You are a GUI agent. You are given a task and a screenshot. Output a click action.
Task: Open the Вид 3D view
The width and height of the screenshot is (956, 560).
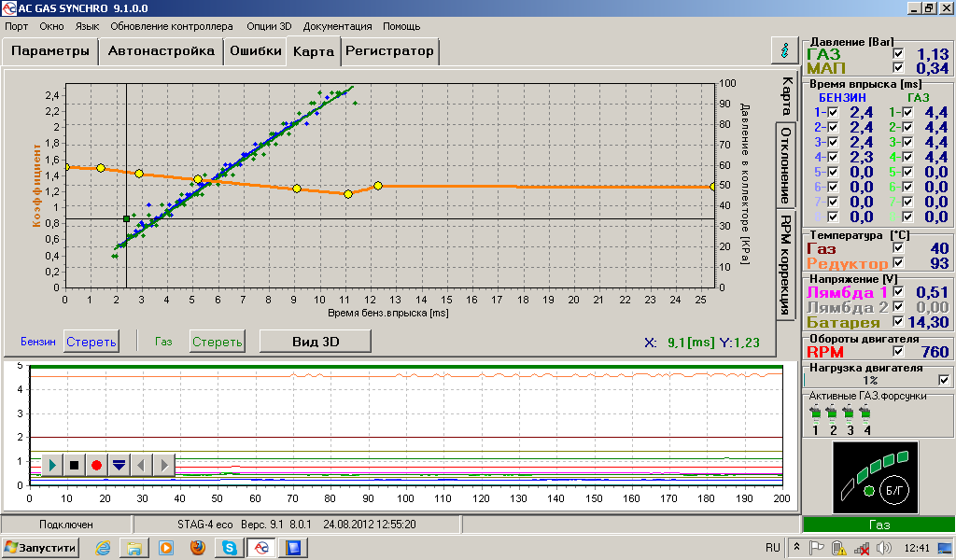click(316, 342)
